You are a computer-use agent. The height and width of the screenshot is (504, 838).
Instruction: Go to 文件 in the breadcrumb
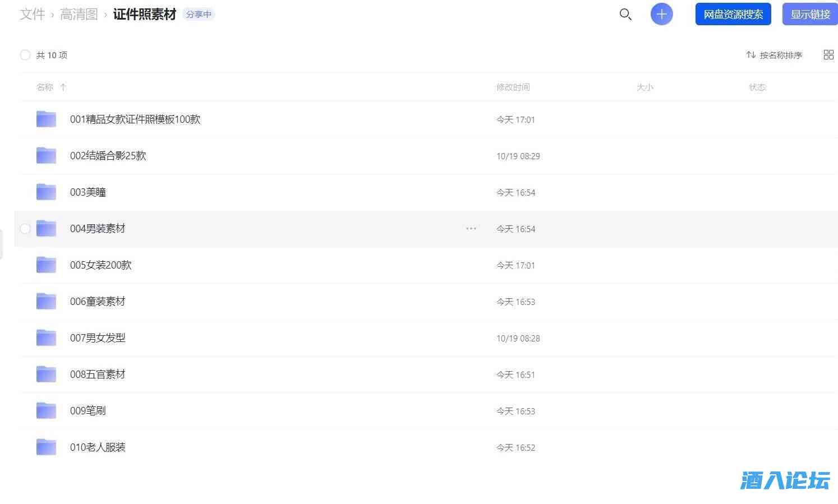(x=32, y=15)
